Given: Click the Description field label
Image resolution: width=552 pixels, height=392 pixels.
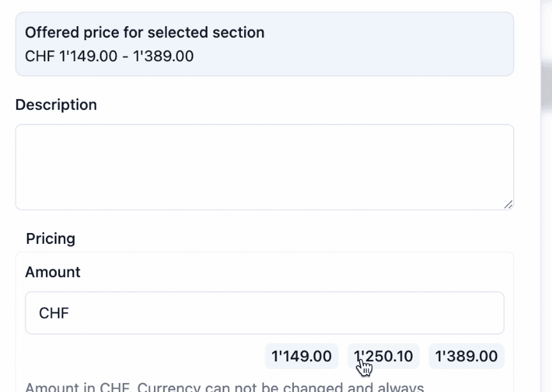Looking at the screenshot, I should [56, 105].
